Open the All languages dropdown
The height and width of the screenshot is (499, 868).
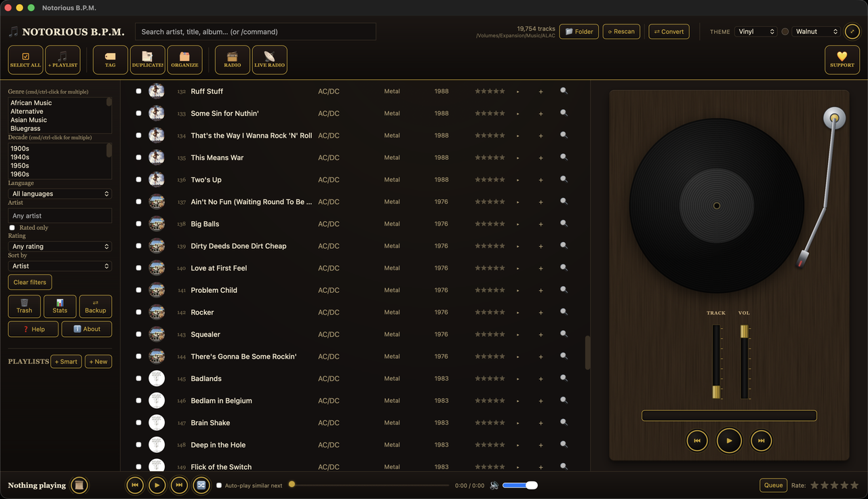(60, 194)
